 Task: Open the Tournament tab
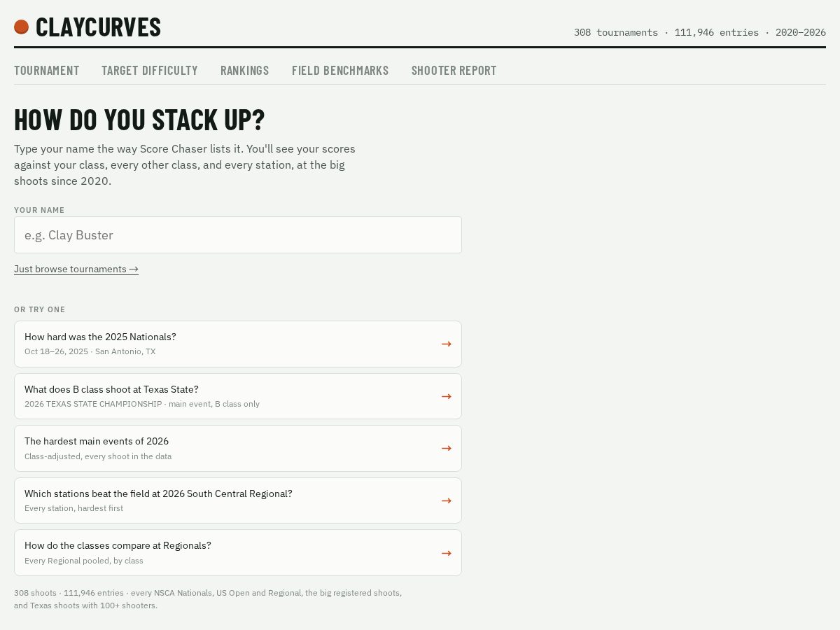[47, 71]
